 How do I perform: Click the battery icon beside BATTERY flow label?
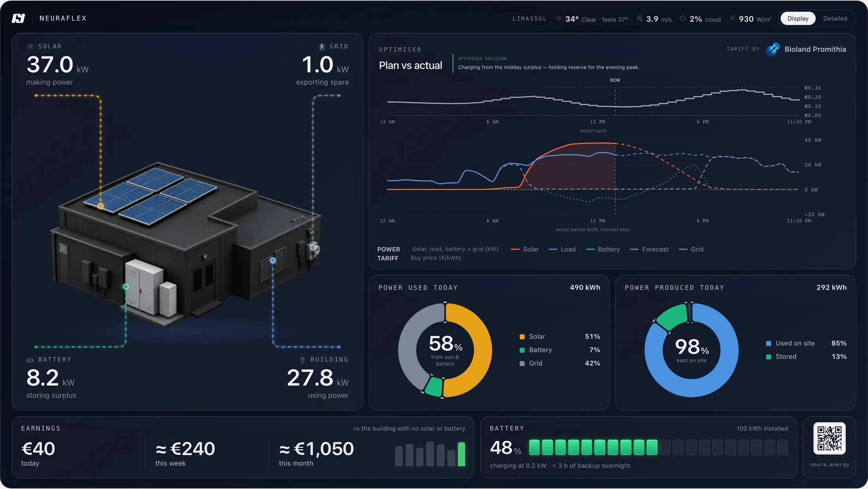point(30,360)
